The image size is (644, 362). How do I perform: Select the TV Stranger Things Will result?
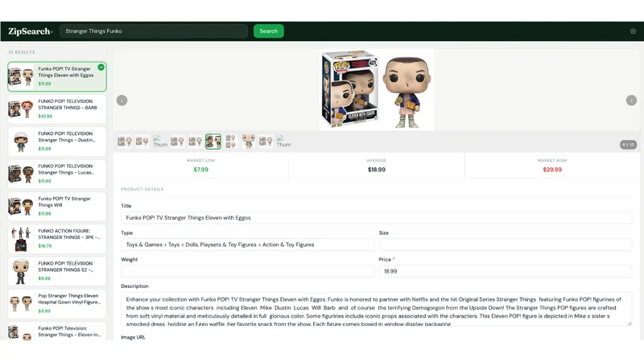[x=56, y=207]
